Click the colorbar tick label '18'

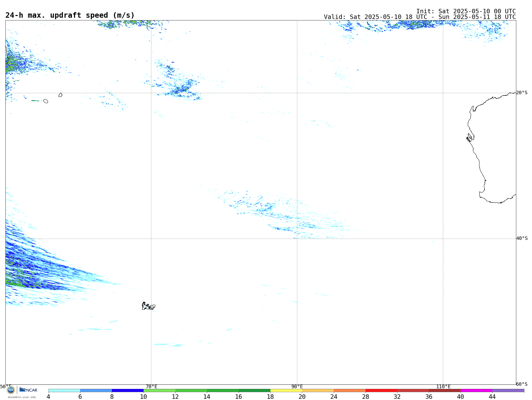[270, 397]
